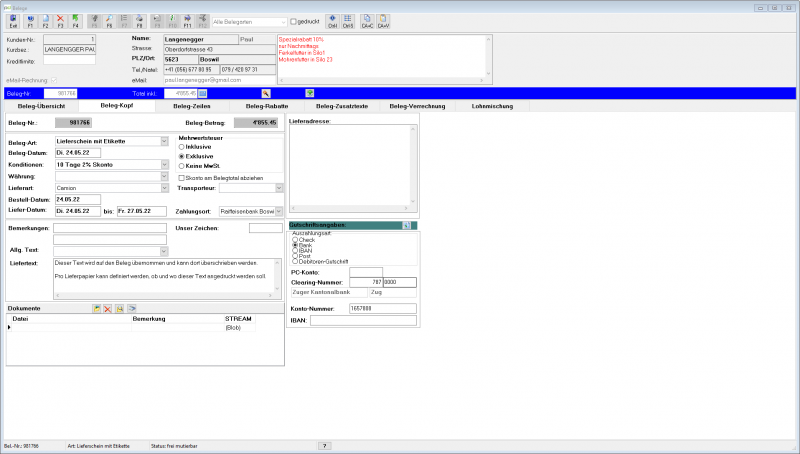The height and width of the screenshot is (454, 800).
Task: Click the small icon beside Total inkl.
Action: 203,93
